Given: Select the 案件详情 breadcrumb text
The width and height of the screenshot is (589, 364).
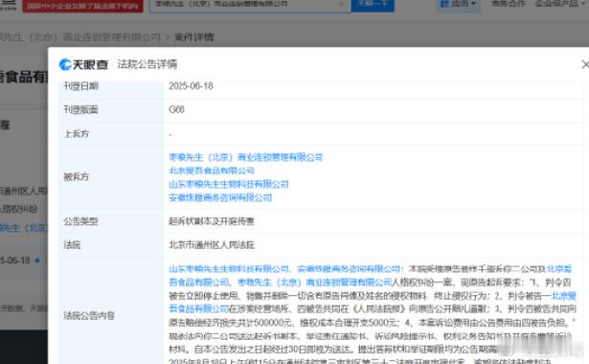Looking at the screenshot, I should (x=194, y=37).
